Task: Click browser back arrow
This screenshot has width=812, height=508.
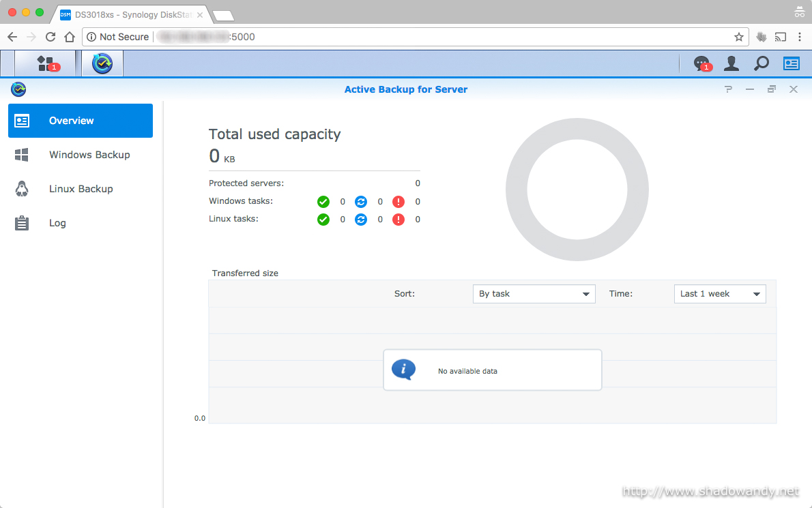Action: pos(12,37)
